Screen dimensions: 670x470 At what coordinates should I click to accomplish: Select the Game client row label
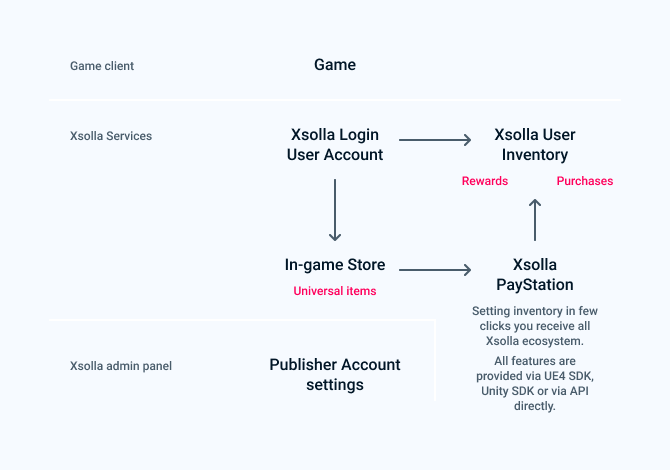pyautogui.click(x=102, y=66)
